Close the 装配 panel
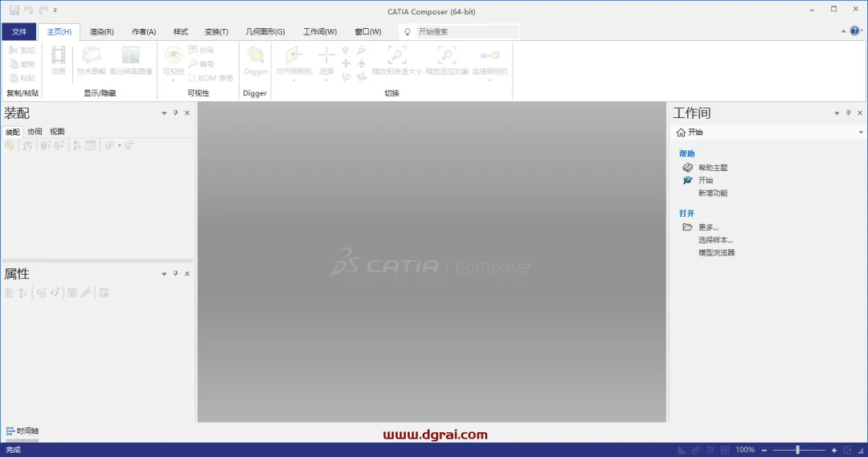This screenshot has height=457, width=868. point(187,113)
